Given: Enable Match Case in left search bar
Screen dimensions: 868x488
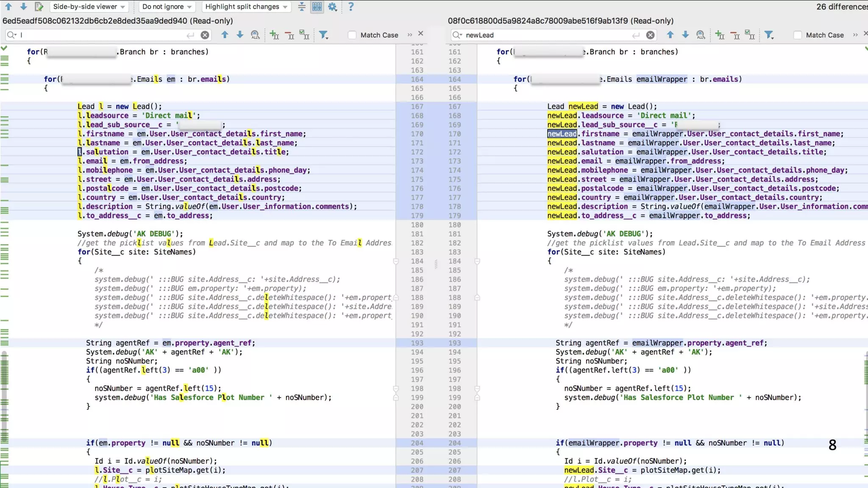Looking at the screenshot, I should pyautogui.click(x=352, y=35).
